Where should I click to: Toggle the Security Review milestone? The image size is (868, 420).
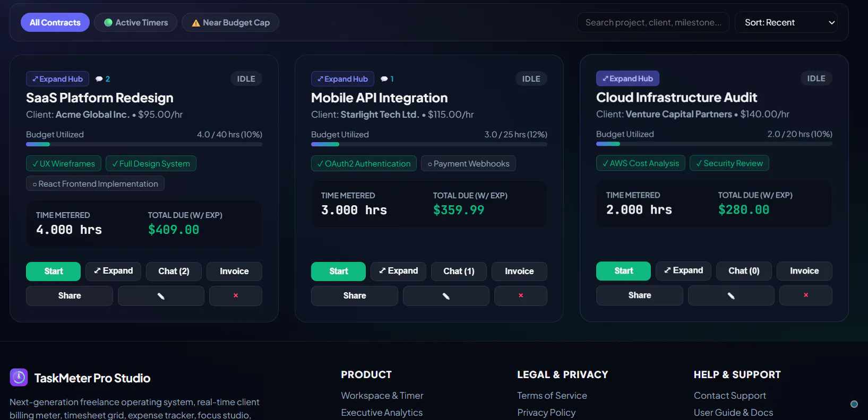point(729,163)
